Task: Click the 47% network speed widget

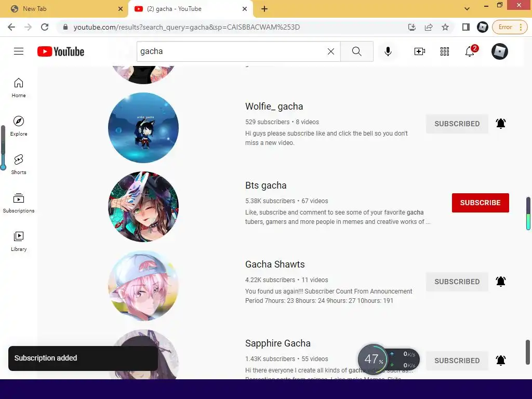Action: (389, 360)
